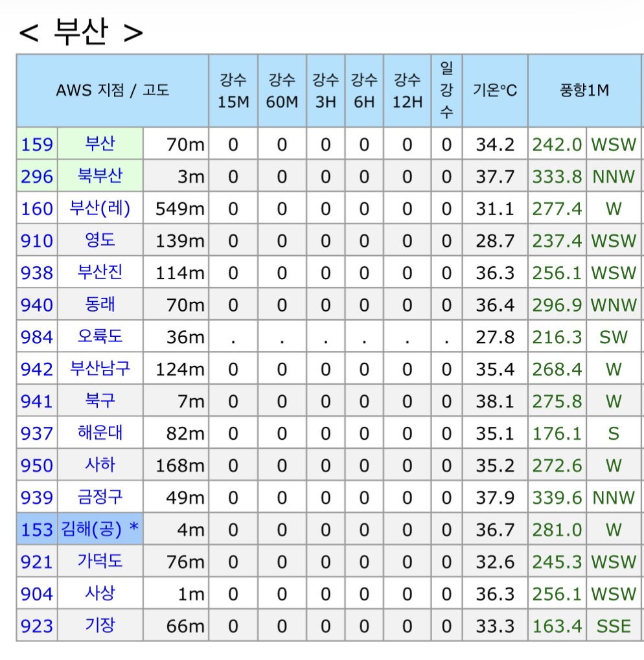Open the 부산(레) station link
Screen dimensions: 644x660
(x=100, y=208)
